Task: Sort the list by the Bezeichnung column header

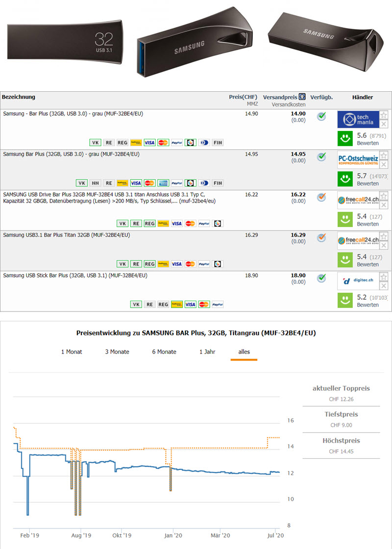Action: point(19,97)
